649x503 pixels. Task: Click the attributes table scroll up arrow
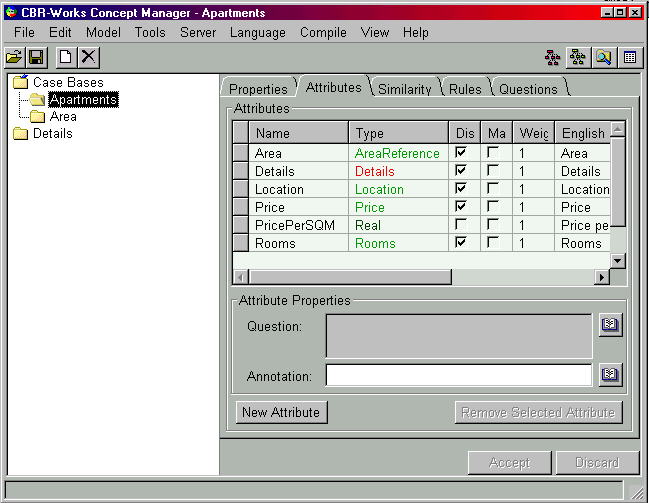[x=618, y=130]
